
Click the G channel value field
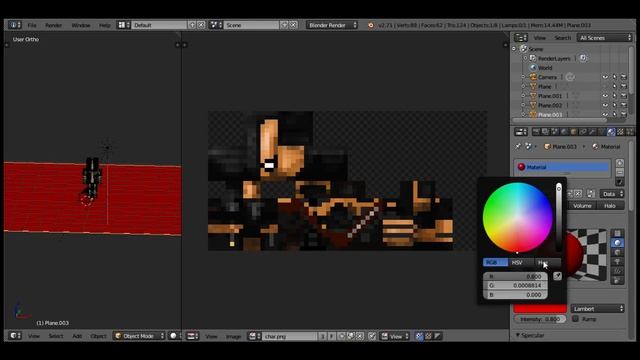click(x=516, y=285)
